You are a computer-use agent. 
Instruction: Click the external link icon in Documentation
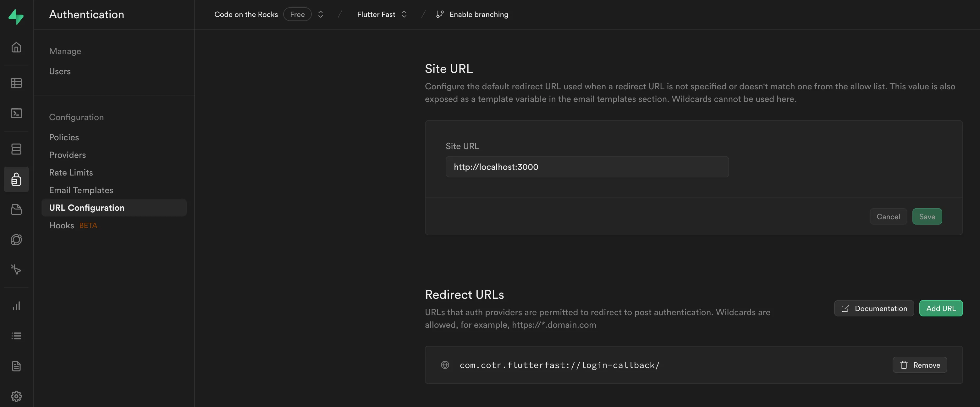845,308
